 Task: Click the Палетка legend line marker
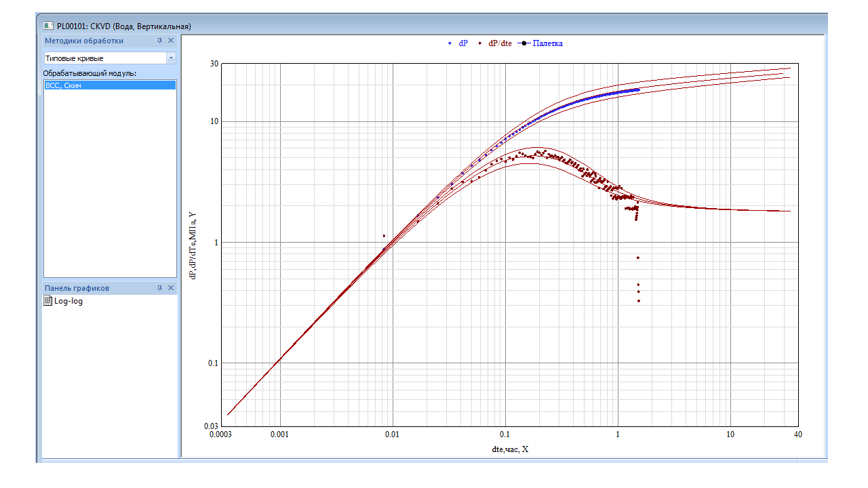[x=524, y=43]
